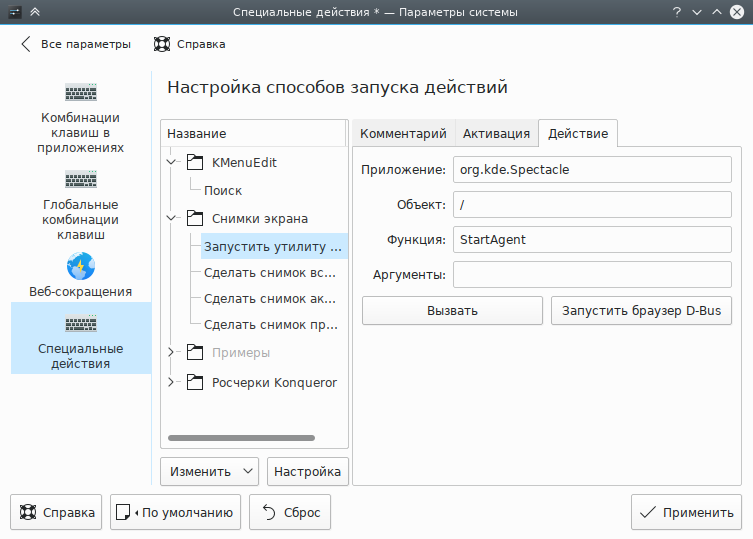Expand the Примеры tree group
This screenshot has height=539, width=753.
172,352
